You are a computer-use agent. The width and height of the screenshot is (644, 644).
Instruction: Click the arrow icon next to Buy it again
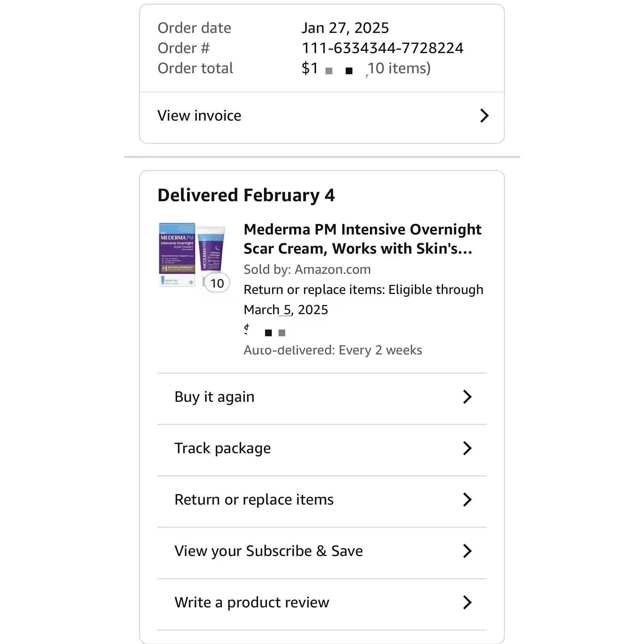coord(467,397)
